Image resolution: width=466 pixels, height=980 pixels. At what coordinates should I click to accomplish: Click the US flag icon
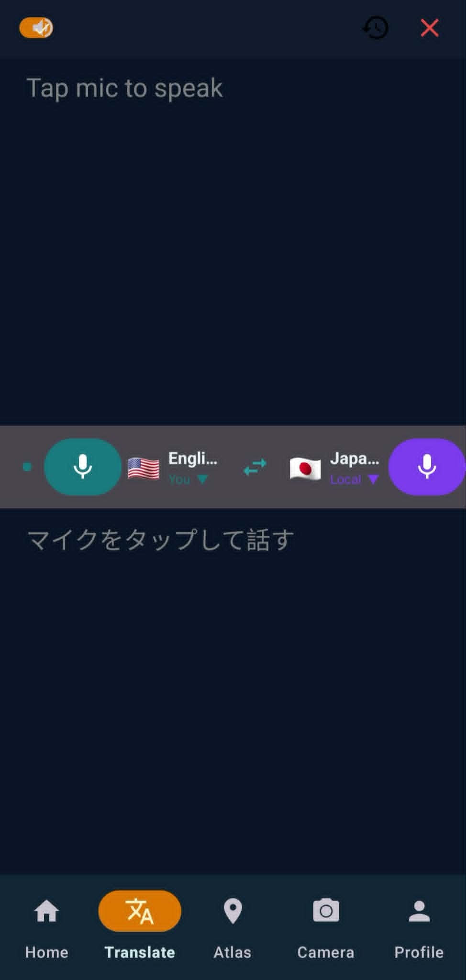pyautogui.click(x=144, y=468)
